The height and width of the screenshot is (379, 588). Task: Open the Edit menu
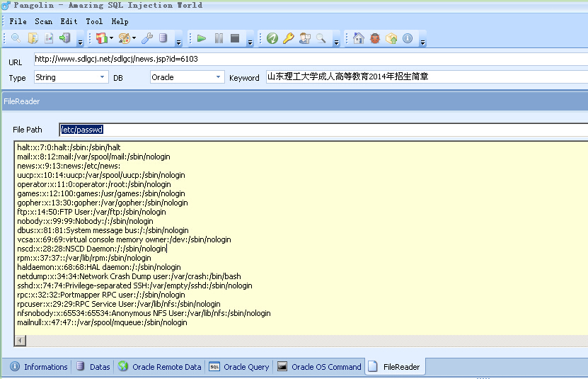(x=69, y=21)
